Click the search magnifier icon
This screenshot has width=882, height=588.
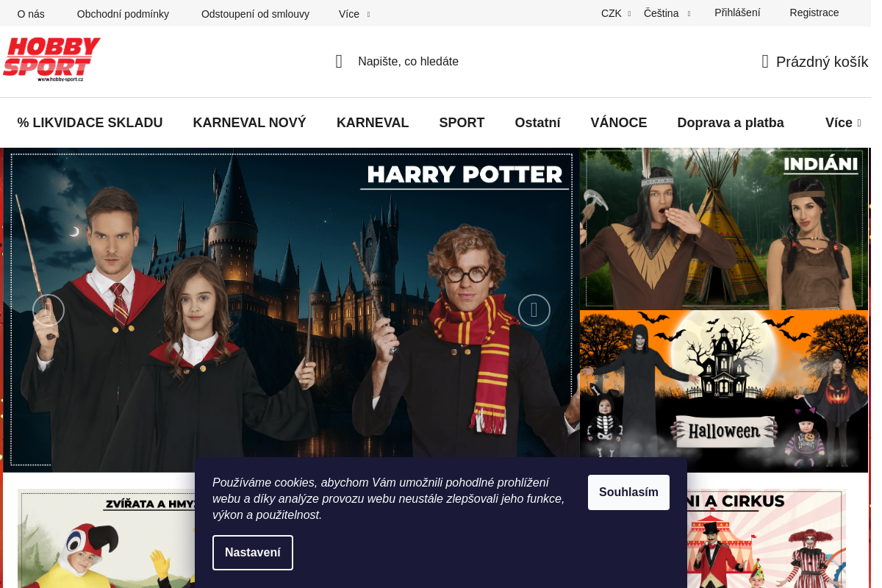click(x=339, y=62)
